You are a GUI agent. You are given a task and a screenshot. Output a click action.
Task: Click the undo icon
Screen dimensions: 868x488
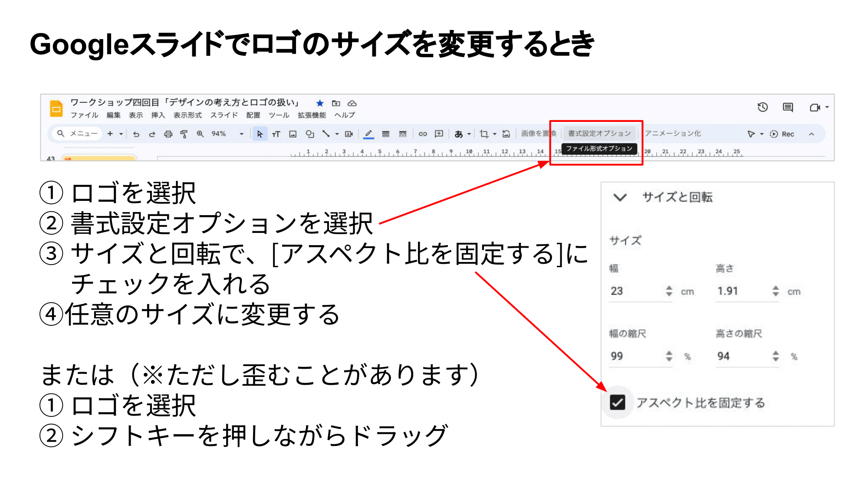[136, 134]
